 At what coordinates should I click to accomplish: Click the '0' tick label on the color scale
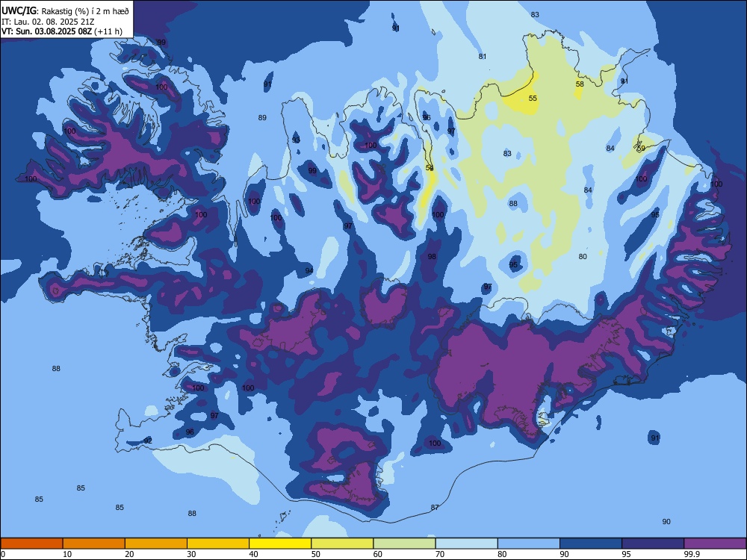pyautogui.click(x=3, y=554)
